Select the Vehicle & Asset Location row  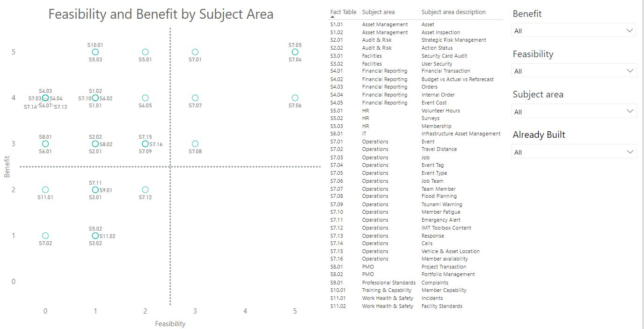pos(416,251)
